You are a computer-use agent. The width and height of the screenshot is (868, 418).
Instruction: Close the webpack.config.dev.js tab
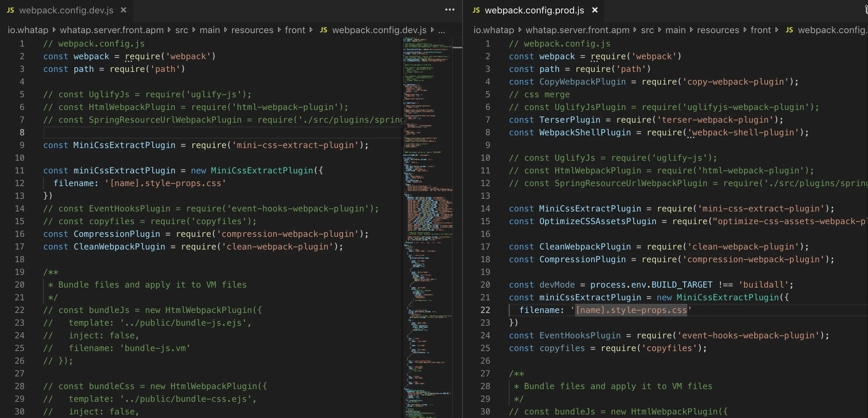(123, 10)
